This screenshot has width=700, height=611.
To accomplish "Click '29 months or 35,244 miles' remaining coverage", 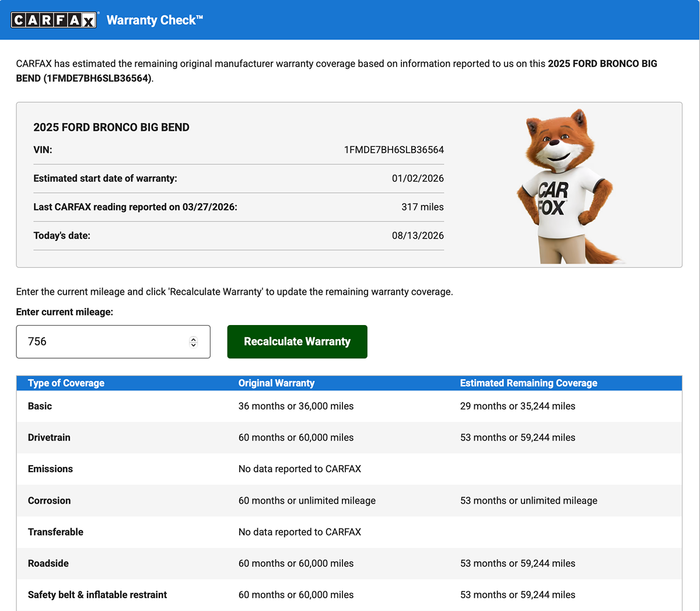I will coord(517,406).
